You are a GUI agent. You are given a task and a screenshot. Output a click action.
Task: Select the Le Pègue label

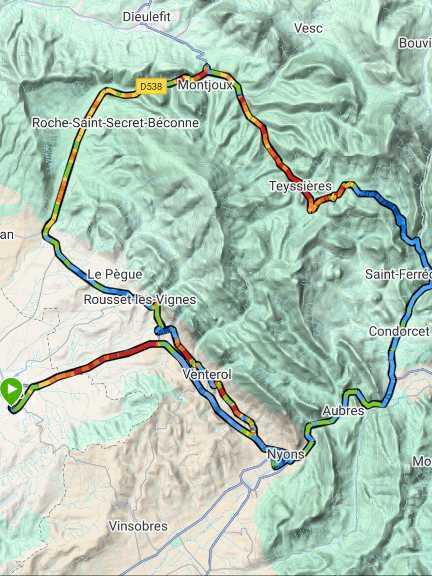click(x=115, y=274)
